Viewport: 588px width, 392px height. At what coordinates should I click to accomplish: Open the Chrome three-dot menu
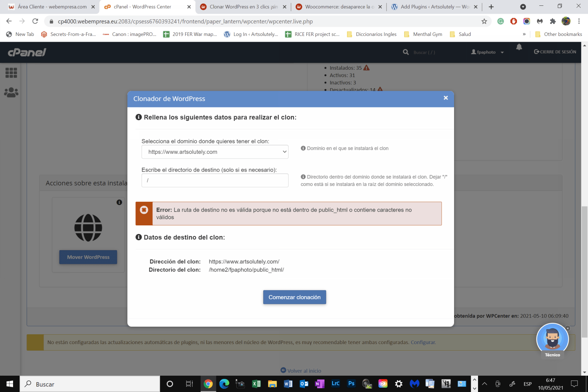point(579,21)
